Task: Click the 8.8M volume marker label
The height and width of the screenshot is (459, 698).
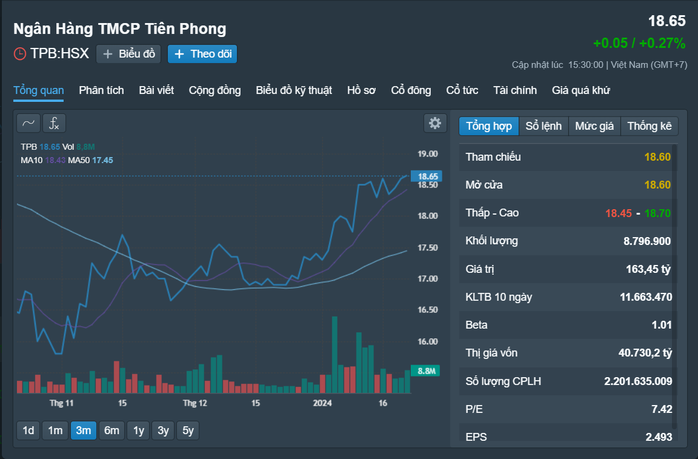Action: [x=426, y=371]
